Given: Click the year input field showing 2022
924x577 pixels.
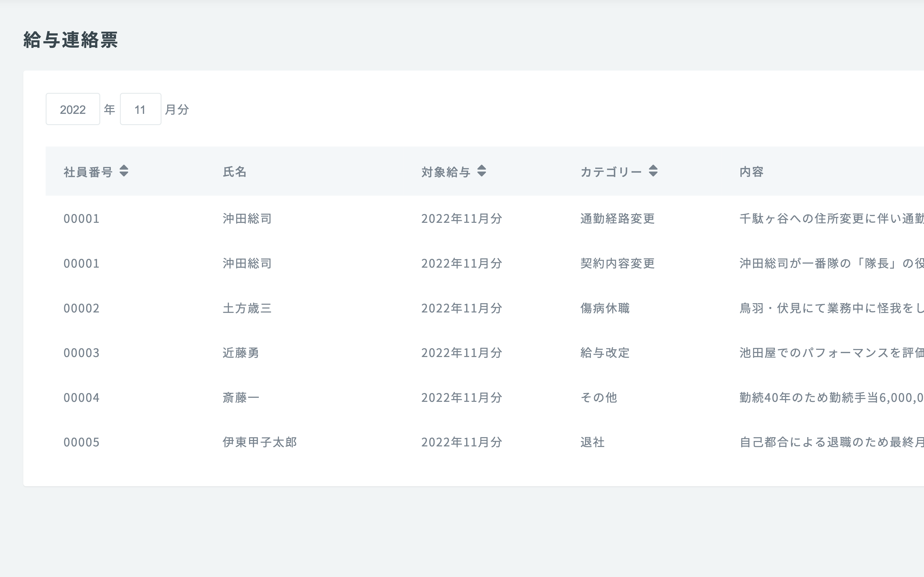Looking at the screenshot, I should click(73, 109).
